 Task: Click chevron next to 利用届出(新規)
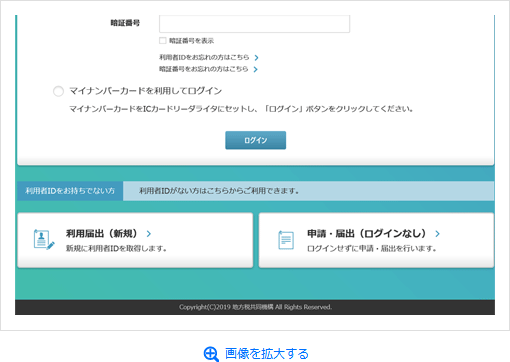coord(149,234)
